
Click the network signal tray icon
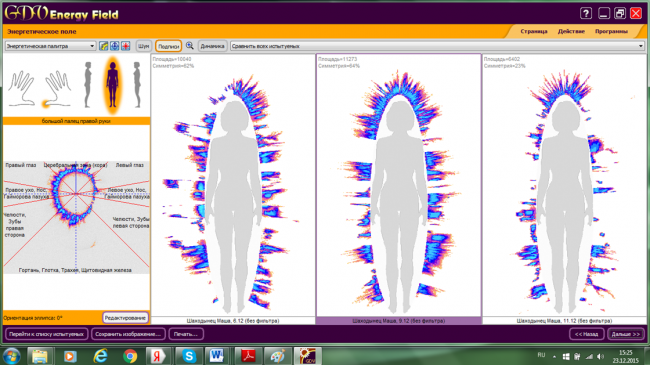coord(589,356)
